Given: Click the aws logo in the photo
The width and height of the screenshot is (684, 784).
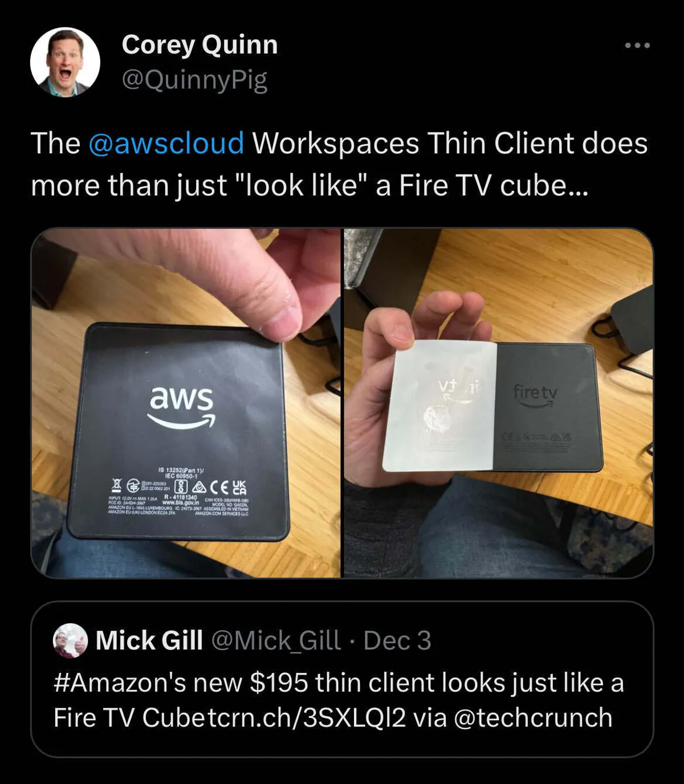Looking at the screenshot, I should pos(182,407).
